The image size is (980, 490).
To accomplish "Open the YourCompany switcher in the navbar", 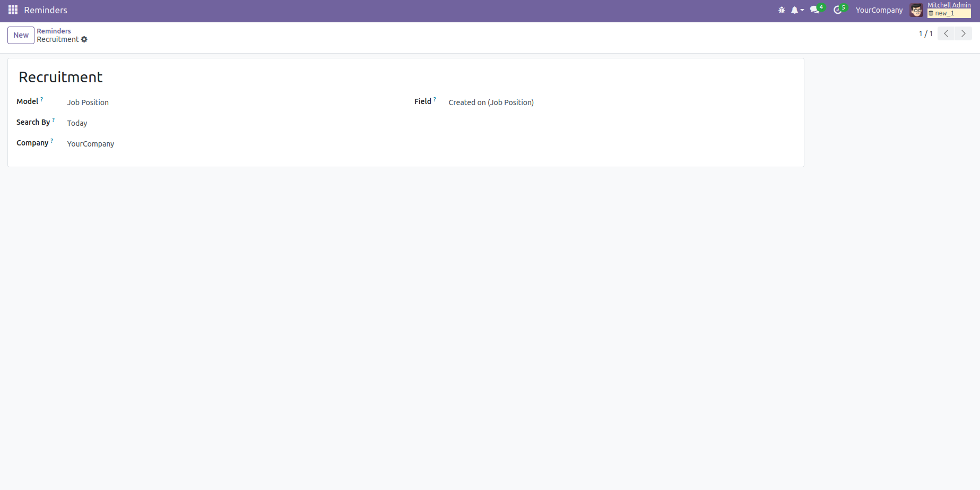I will [879, 10].
